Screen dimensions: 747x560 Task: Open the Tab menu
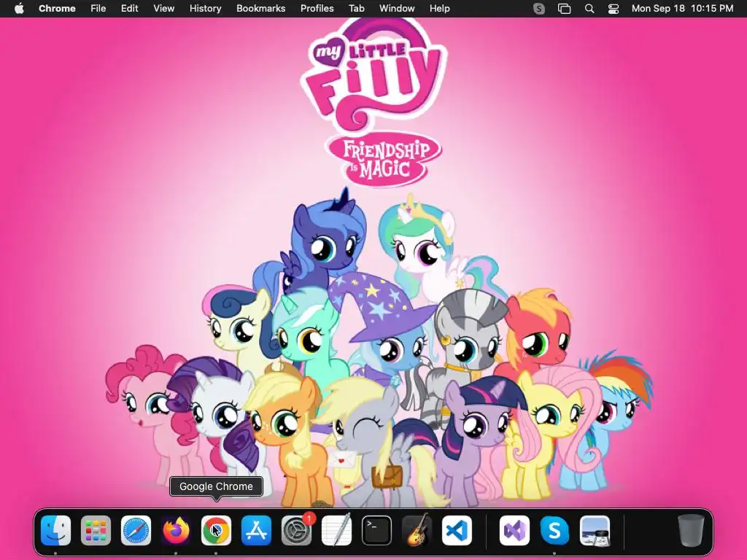[356, 9]
